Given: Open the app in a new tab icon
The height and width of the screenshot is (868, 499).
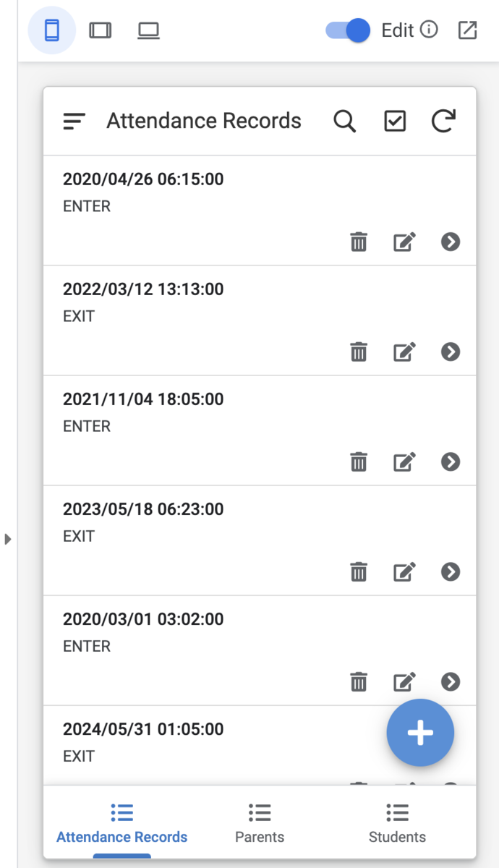Looking at the screenshot, I should coord(468,30).
